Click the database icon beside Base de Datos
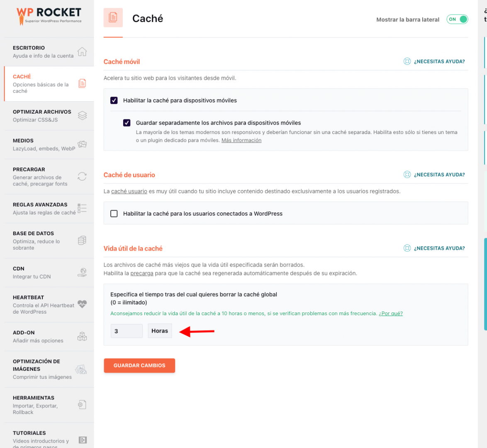This screenshot has width=487, height=448. 82,241
